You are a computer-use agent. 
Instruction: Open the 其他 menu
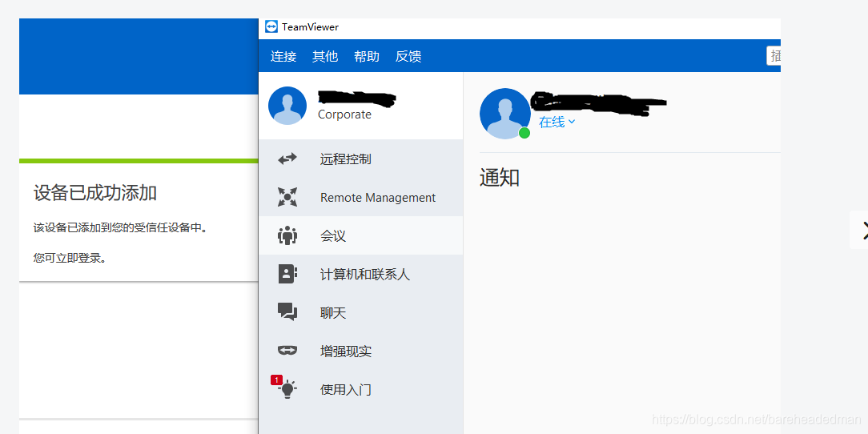coord(325,57)
